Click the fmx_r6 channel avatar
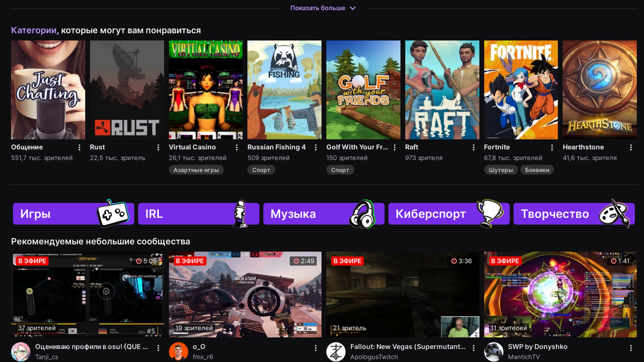 point(178,352)
